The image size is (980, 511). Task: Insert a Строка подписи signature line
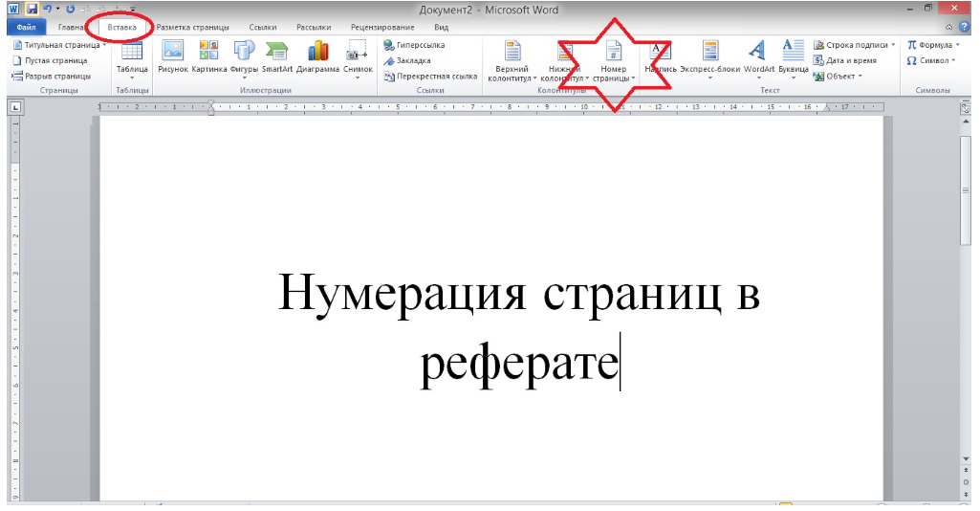click(x=855, y=45)
